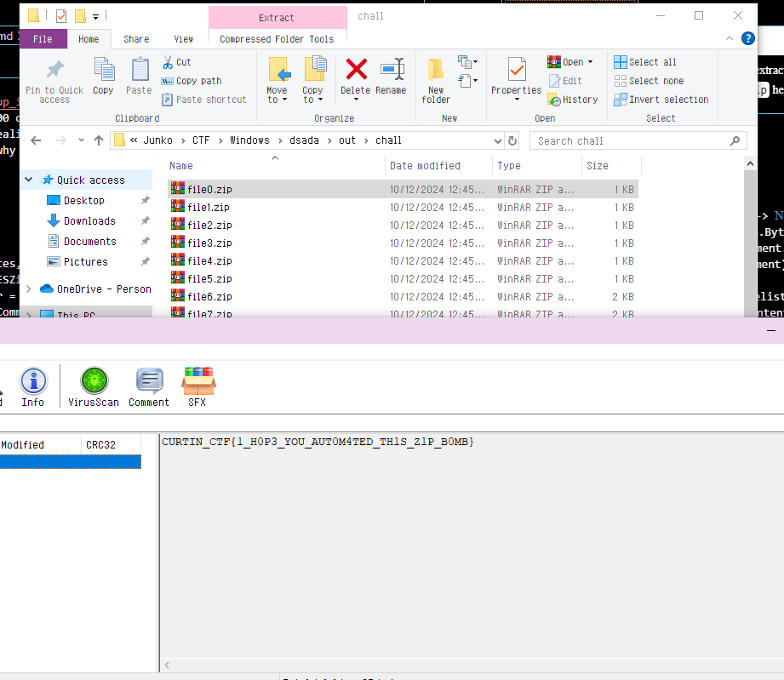
Task: Collapse the Quick access tree node
Action: point(29,180)
